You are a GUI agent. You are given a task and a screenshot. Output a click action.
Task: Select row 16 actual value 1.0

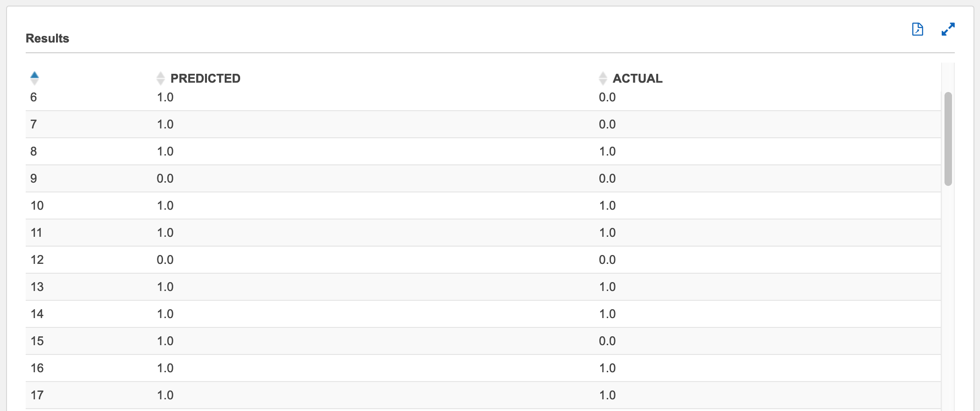pos(607,368)
